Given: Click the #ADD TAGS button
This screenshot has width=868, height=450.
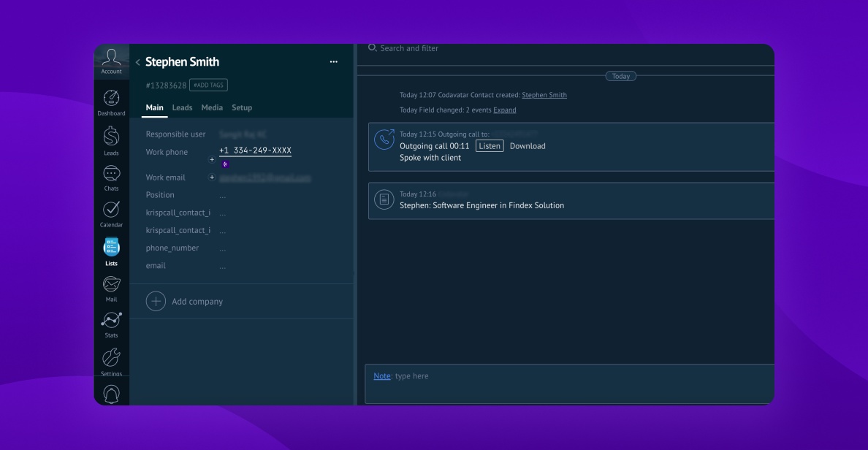Looking at the screenshot, I should tap(208, 85).
